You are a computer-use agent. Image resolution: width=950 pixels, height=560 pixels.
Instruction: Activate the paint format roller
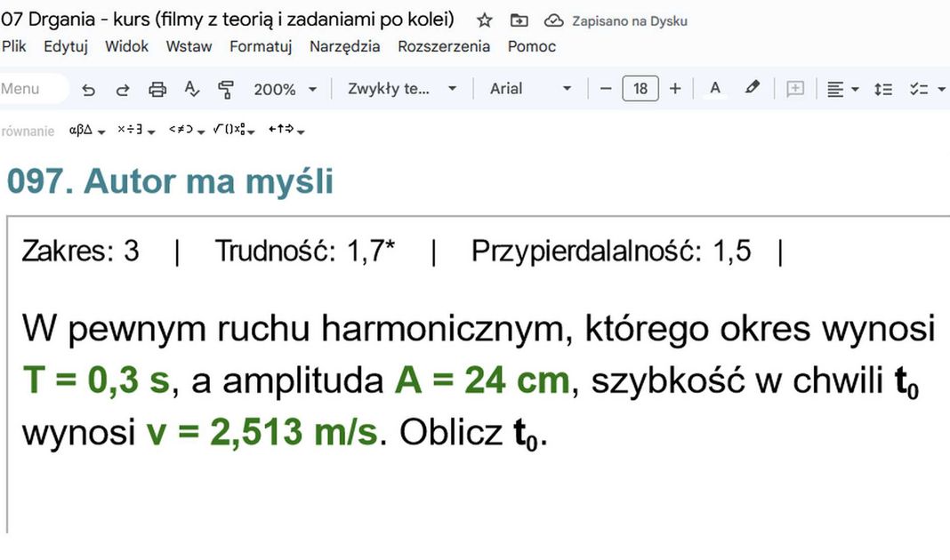[226, 89]
